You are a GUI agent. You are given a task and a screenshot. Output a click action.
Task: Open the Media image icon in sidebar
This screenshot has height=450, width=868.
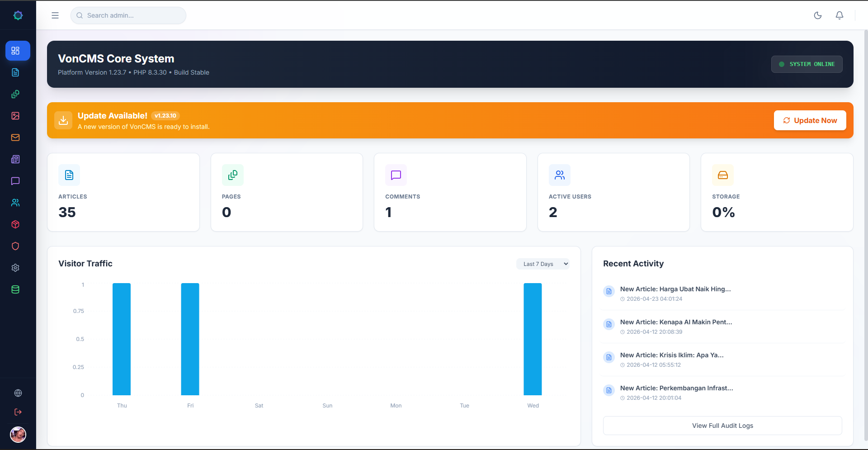point(15,116)
